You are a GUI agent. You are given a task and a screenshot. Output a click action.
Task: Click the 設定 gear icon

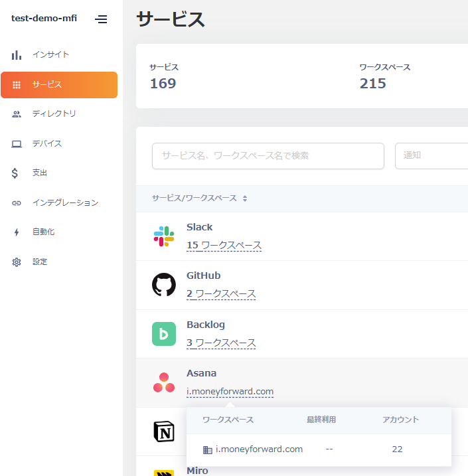coord(17,262)
